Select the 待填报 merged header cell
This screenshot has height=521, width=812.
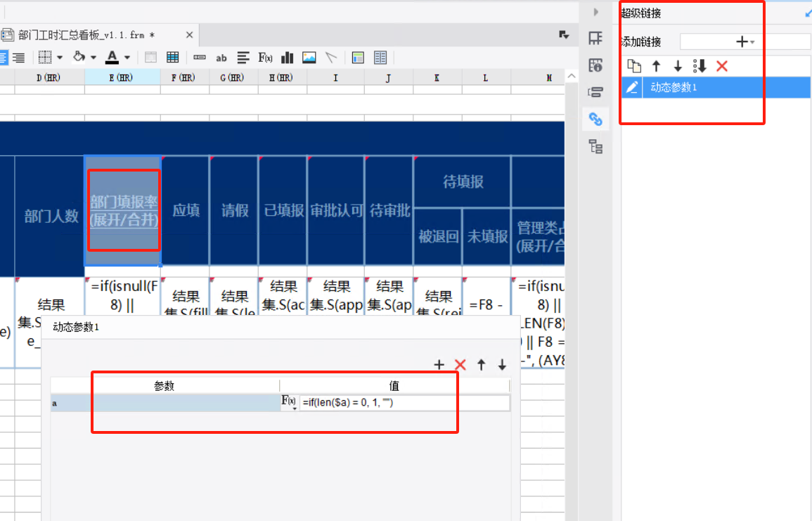point(463,182)
